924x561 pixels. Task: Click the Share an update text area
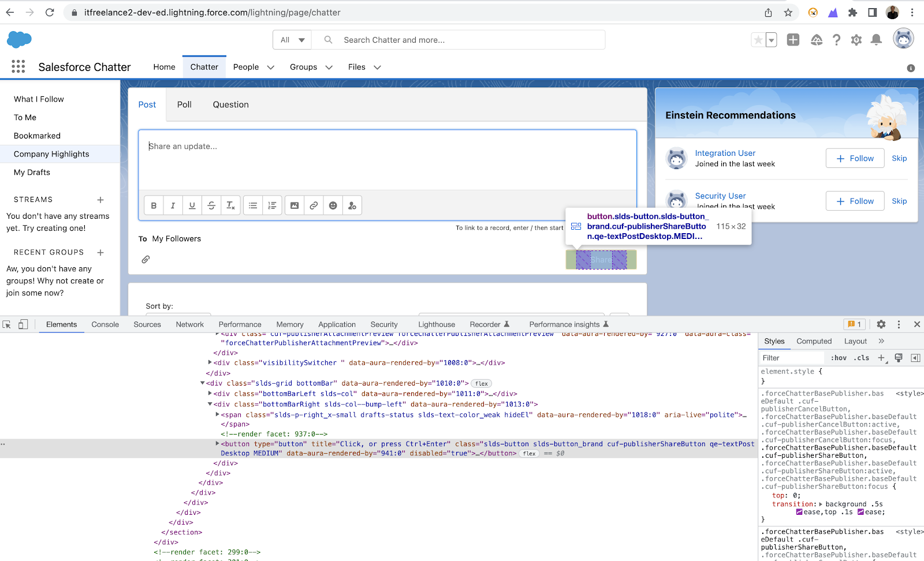pos(388,160)
